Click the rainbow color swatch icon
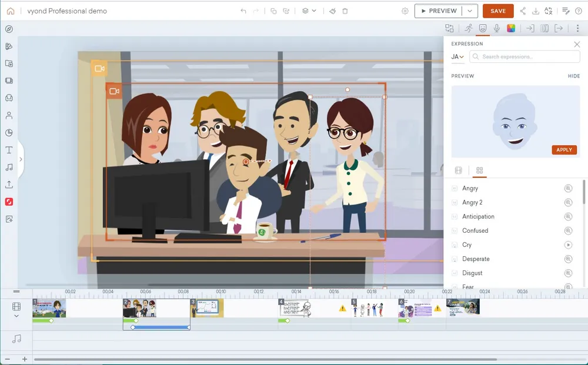Screen dimensions: 588x365 [x=511, y=28]
